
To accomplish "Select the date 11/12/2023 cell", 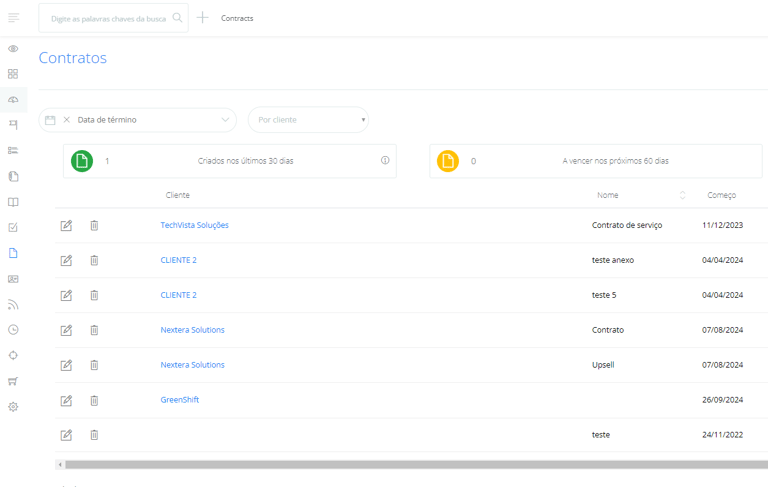I will (x=722, y=225).
